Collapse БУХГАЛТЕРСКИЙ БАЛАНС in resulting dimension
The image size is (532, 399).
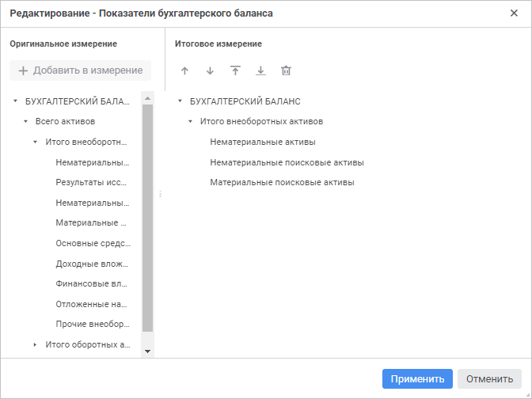(180, 101)
